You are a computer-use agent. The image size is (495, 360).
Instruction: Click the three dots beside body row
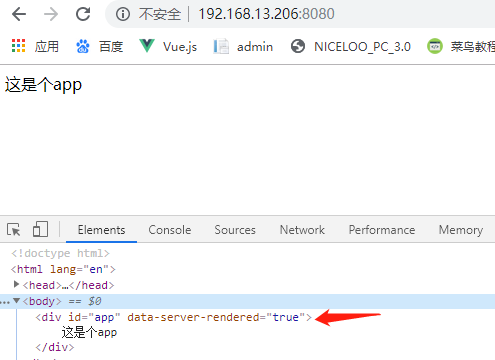(x=5, y=303)
